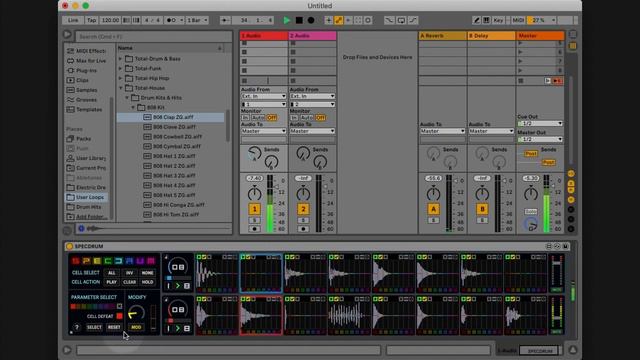640x360 pixels.
Task: Open Max for Live category
Action: click(x=87, y=61)
